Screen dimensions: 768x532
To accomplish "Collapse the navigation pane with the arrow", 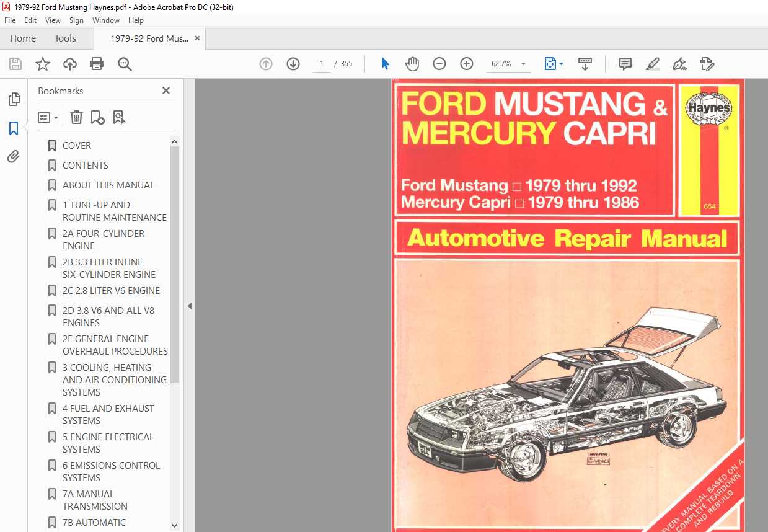I will 190,306.
